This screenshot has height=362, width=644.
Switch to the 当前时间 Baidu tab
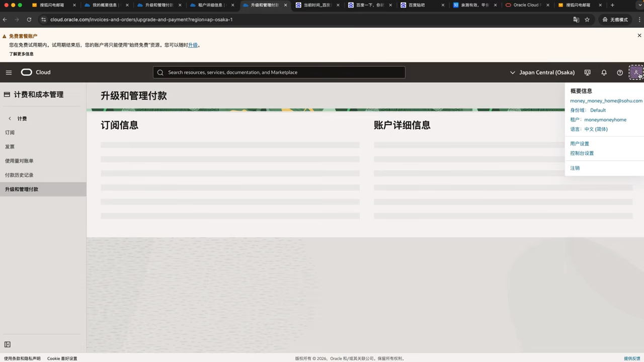tap(314, 5)
